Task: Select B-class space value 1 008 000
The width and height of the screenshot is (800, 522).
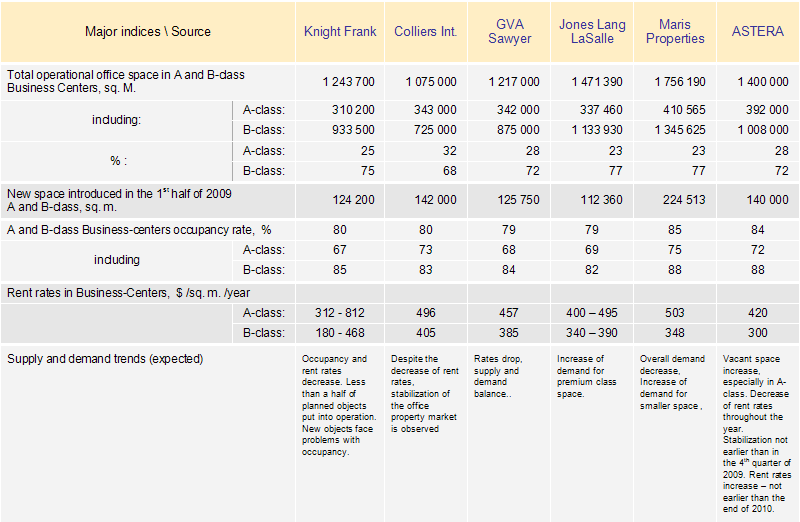Action: click(x=763, y=130)
